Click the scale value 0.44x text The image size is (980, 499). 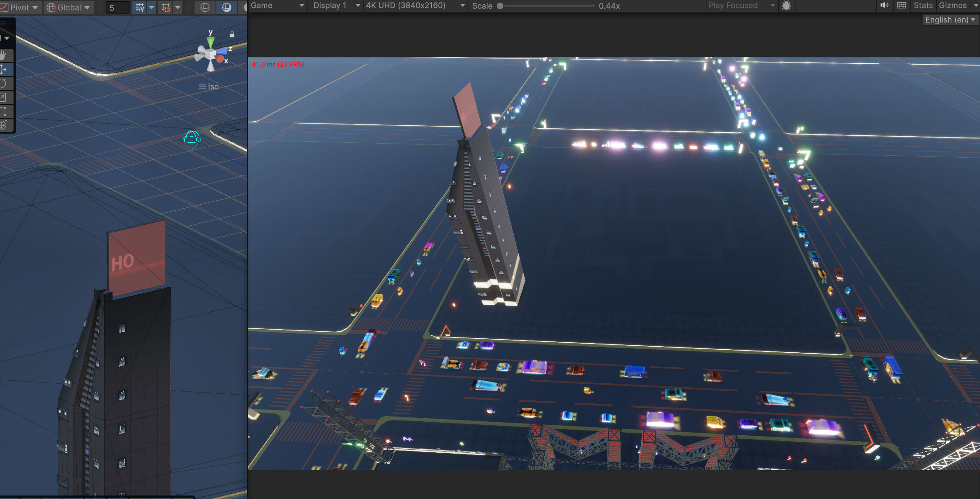click(x=609, y=6)
